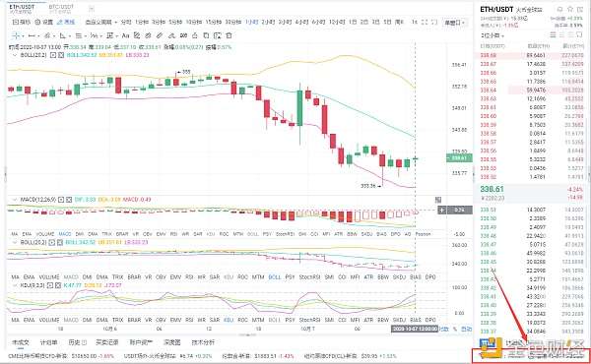591x364 pixels.
Task: Click the star favorite icon beside ETH/USDT title
Action: coord(570,9)
